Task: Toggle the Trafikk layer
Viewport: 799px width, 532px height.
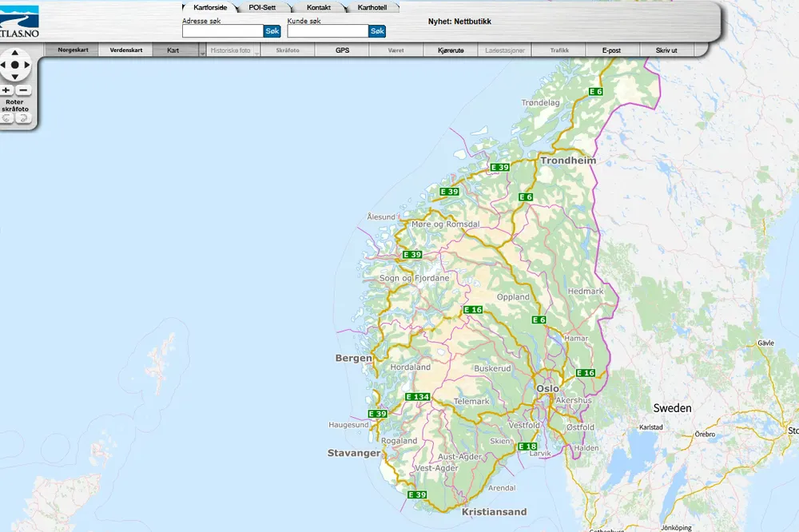Action: pos(559,50)
